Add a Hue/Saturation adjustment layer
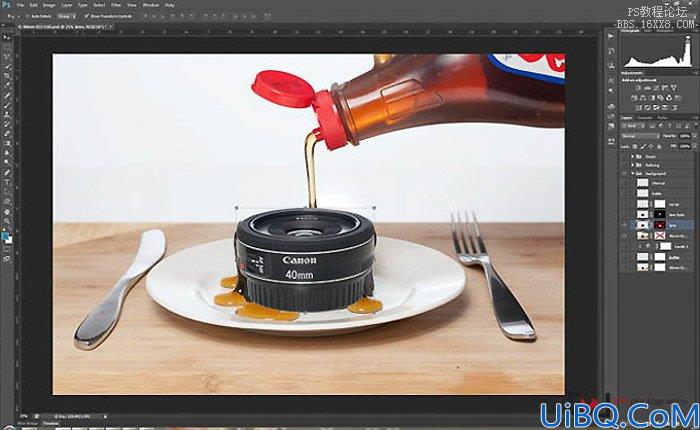700x430 pixels. pos(634,98)
